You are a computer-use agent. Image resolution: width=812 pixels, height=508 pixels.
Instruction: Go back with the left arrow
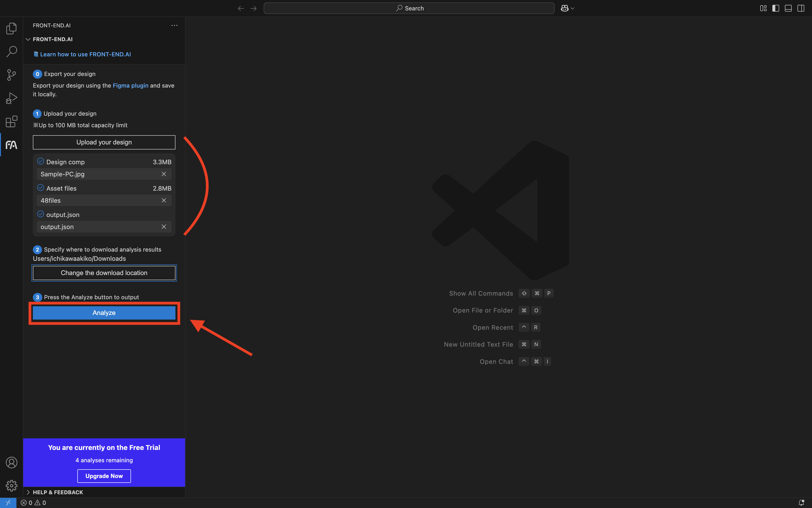click(241, 8)
